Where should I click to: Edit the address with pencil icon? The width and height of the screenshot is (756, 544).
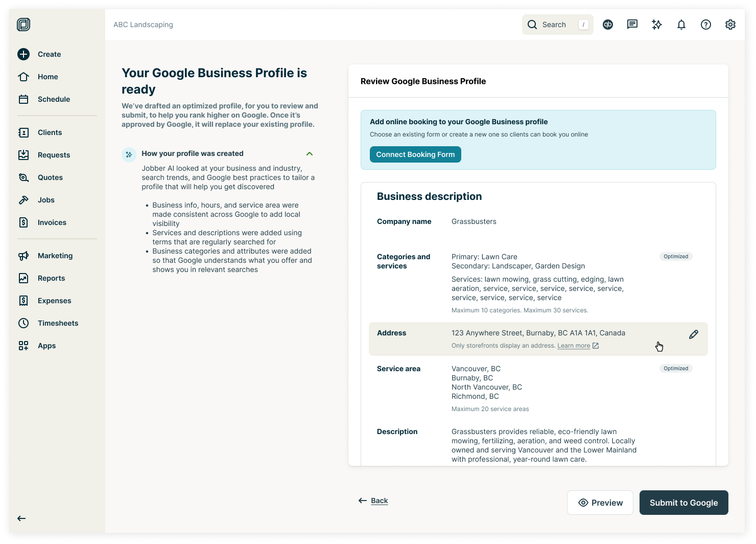(x=693, y=334)
